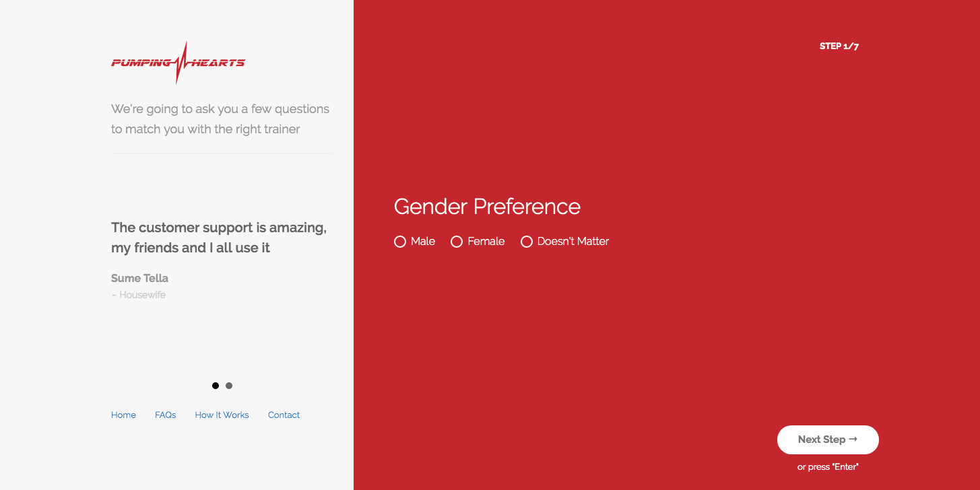Select the Male radio button
Screen dimensions: 980x490
click(400, 242)
